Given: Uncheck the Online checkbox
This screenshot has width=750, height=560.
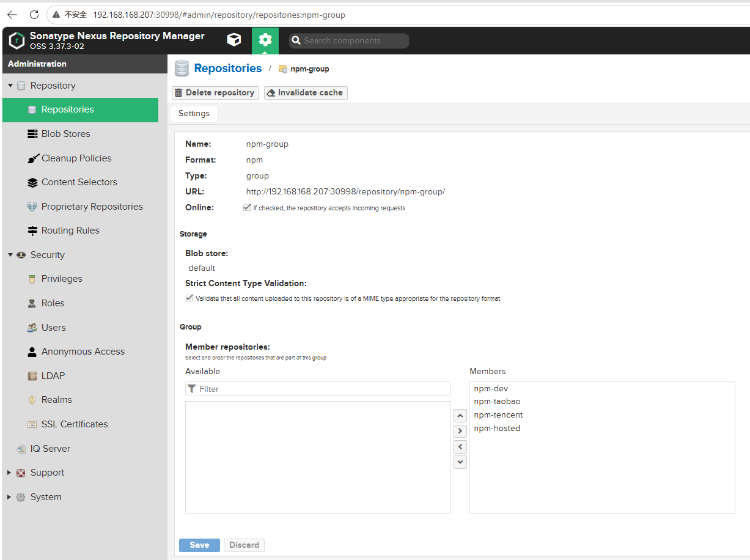Looking at the screenshot, I should (x=246, y=208).
